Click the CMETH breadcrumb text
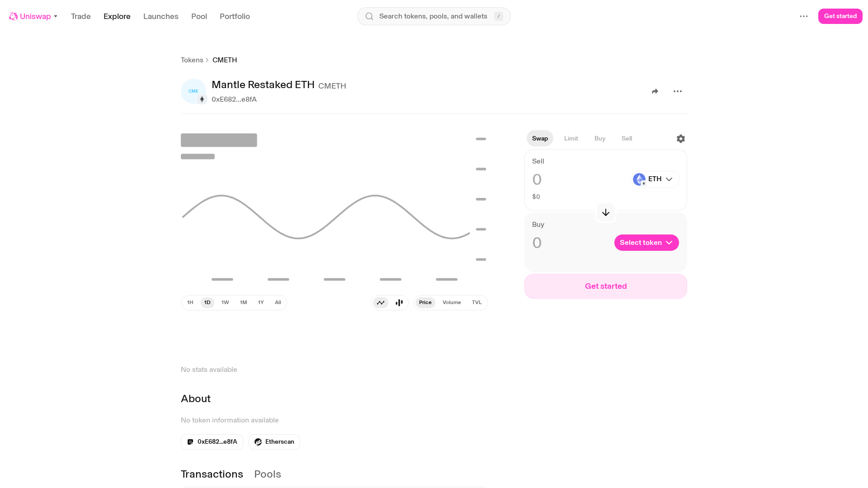Viewport: 868px width, 488px height. 225,60
